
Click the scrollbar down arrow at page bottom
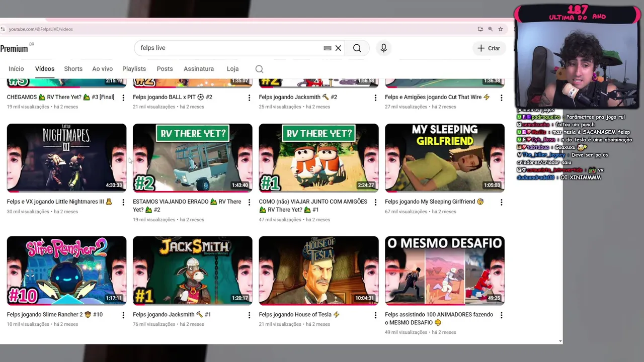coord(560,341)
